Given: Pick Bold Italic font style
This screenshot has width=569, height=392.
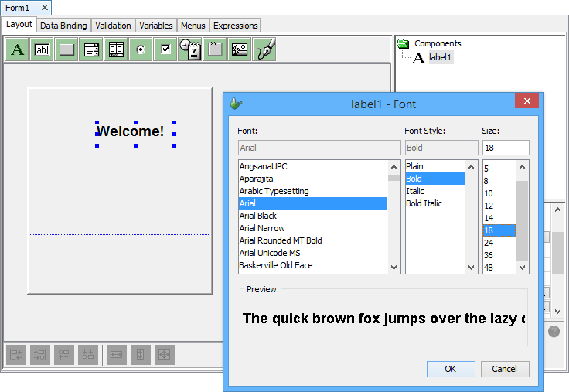Looking at the screenshot, I should 424,203.
